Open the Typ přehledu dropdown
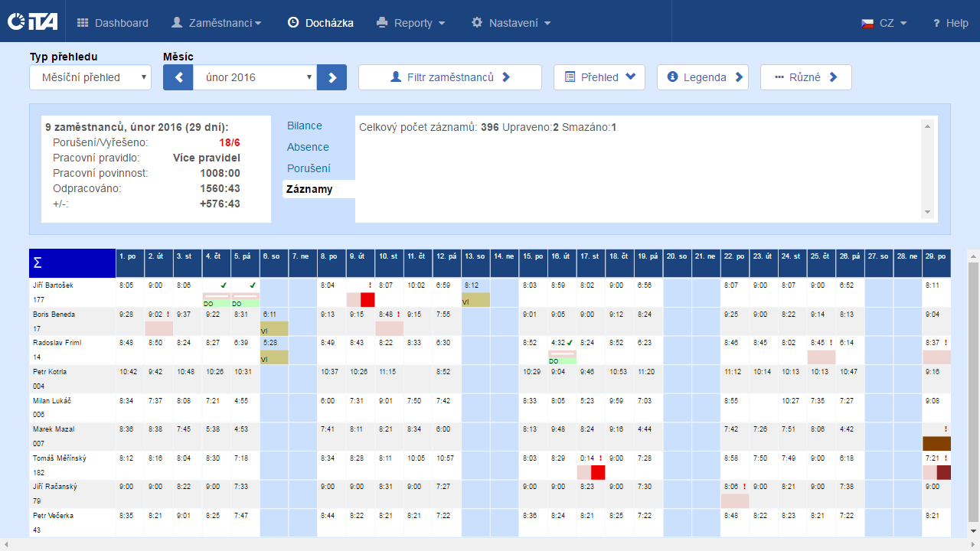Viewport: 980px width, 551px height. coord(90,77)
